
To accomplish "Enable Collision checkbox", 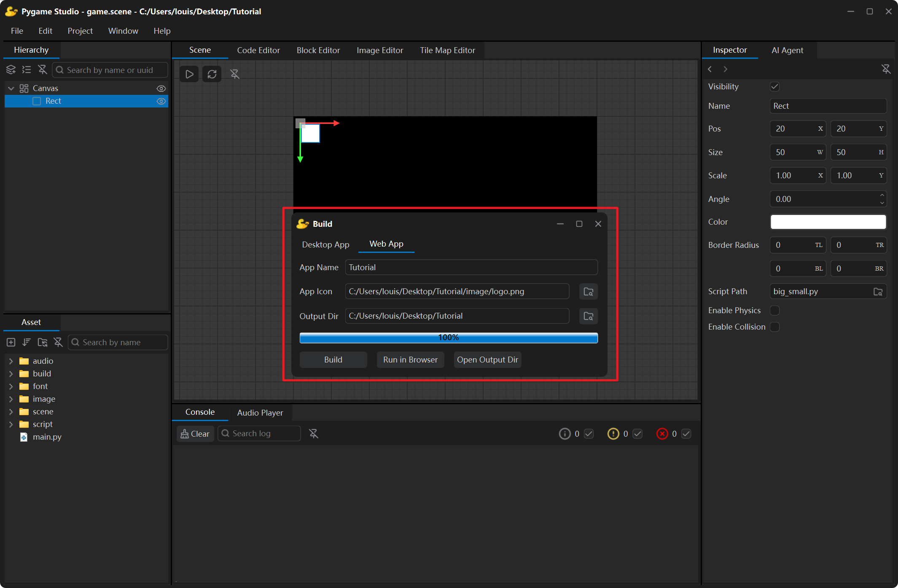I will click(x=775, y=327).
